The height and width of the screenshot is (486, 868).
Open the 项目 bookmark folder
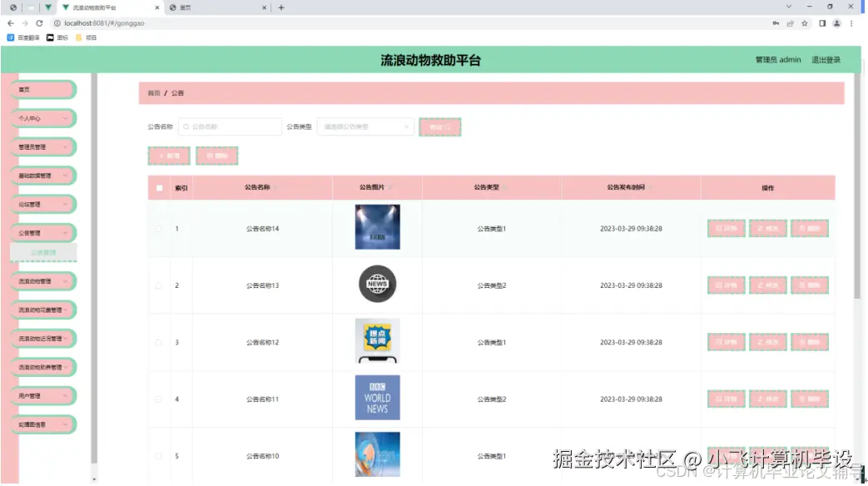[x=87, y=37]
